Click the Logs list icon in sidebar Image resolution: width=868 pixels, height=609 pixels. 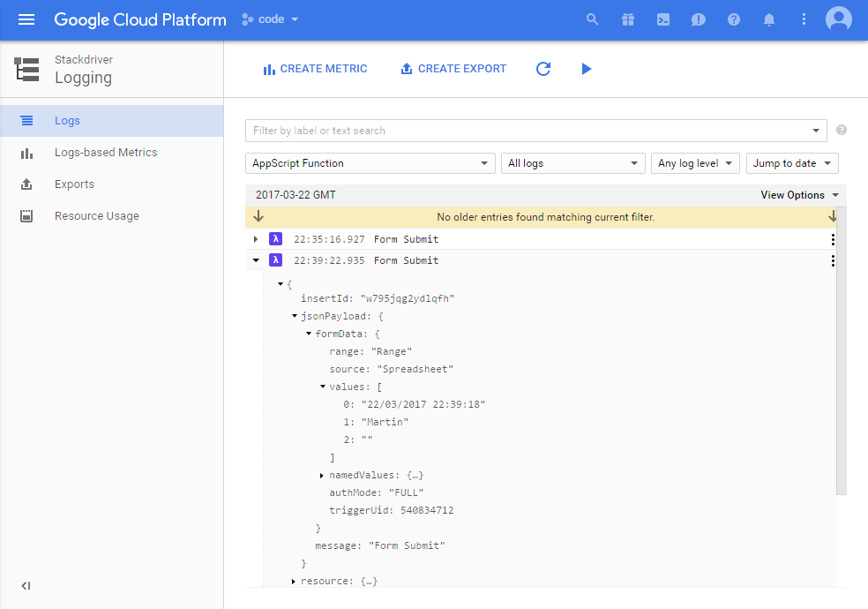26,121
